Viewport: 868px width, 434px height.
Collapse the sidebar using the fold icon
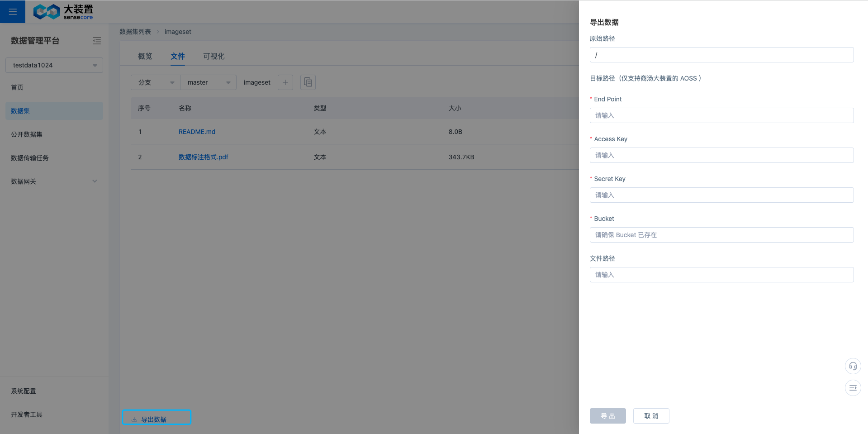tap(97, 41)
